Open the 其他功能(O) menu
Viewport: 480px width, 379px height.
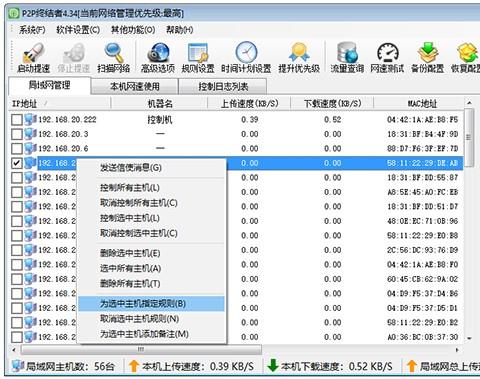133,30
